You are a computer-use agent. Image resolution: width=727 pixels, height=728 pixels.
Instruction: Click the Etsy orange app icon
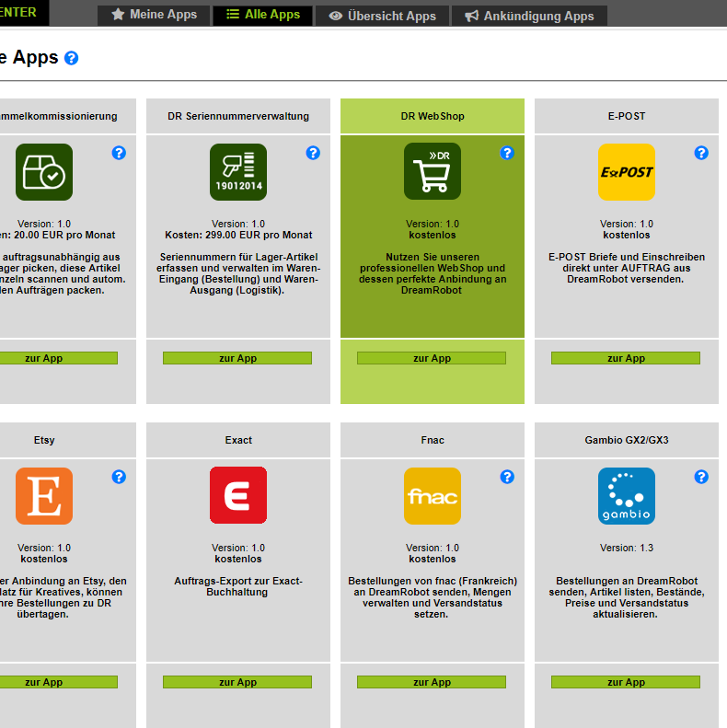[44, 496]
